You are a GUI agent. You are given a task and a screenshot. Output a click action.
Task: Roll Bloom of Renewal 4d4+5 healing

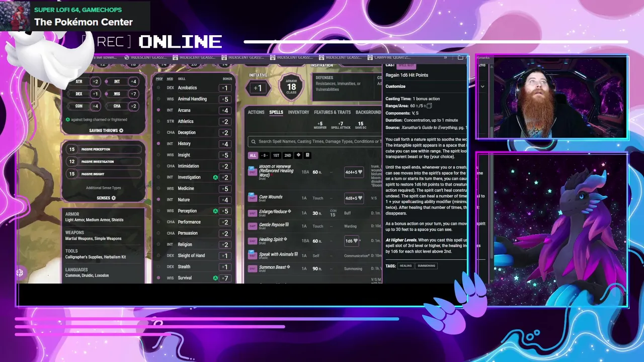tap(354, 172)
